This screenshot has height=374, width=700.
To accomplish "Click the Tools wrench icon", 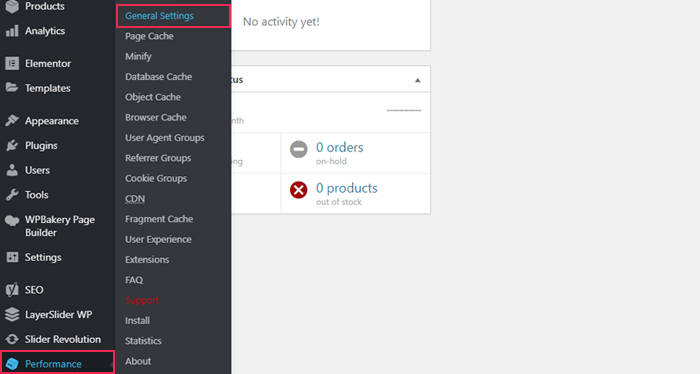I will pos(12,195).
